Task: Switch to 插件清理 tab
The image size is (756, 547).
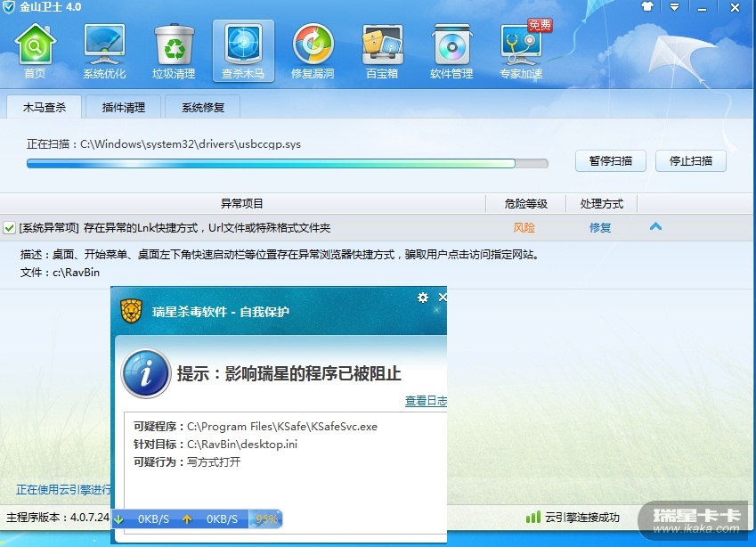Action: pyautogui.click(x=124, y=107)
